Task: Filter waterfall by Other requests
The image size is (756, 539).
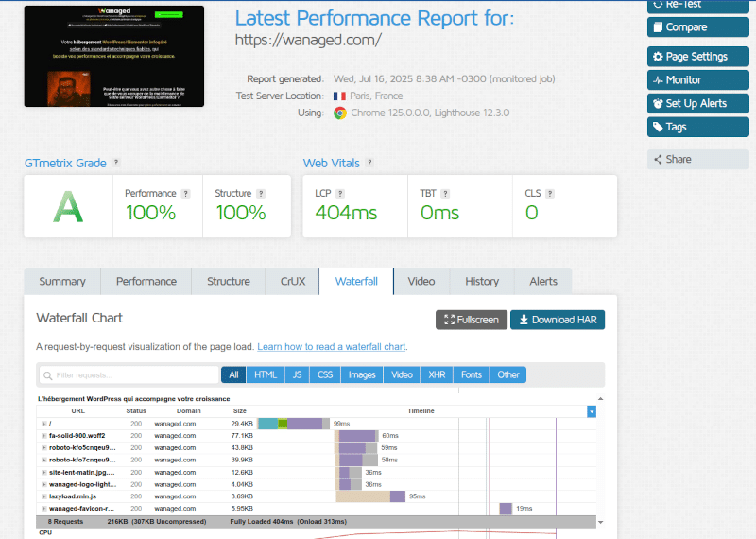Action: [x=508, y=374]
